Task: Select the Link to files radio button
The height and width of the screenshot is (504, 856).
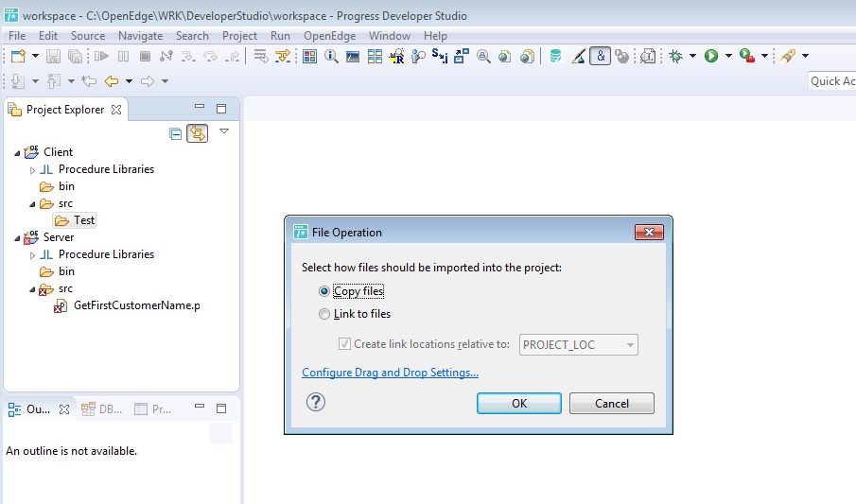Action: [x=324, y=314]
